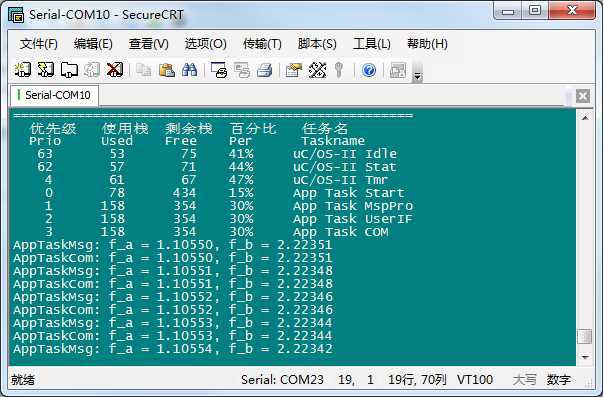Viewport: 603px width, 397px height.
Task: Click the vertical scrollbar thumb
Action: (x=585, y=337)
